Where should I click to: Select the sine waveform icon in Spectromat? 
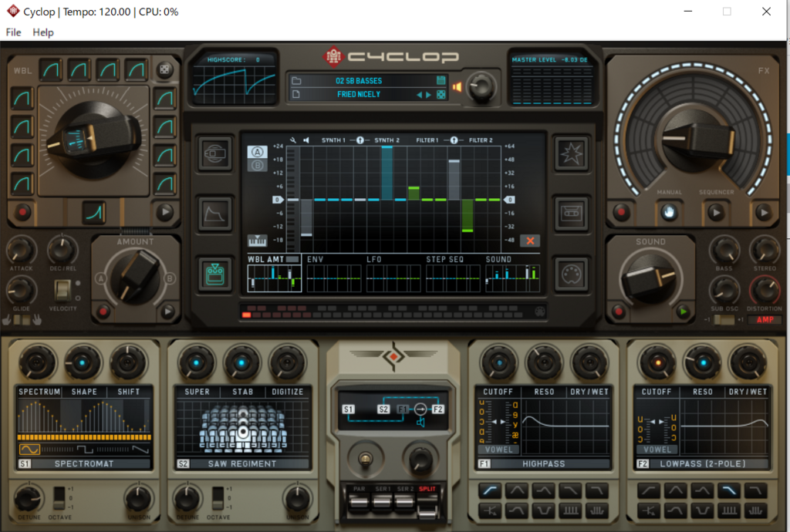[29, 449]
